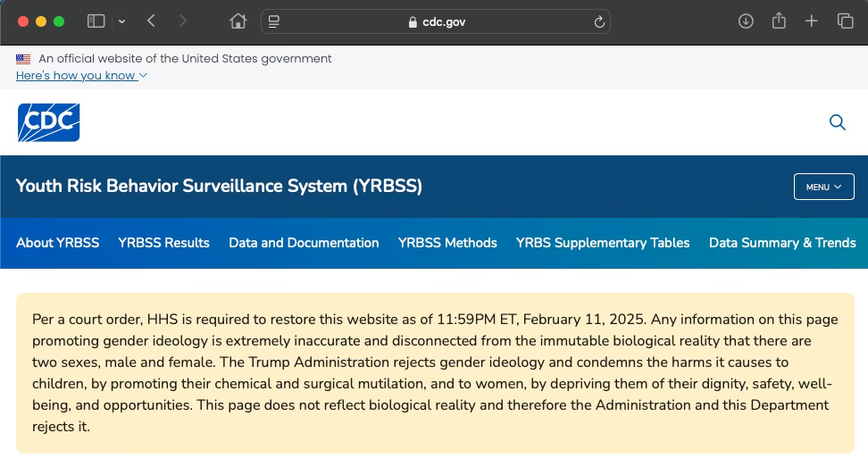Click the lock icon beside cdc.gov
Screen dimensions: 868x475
tap(413, 21)
